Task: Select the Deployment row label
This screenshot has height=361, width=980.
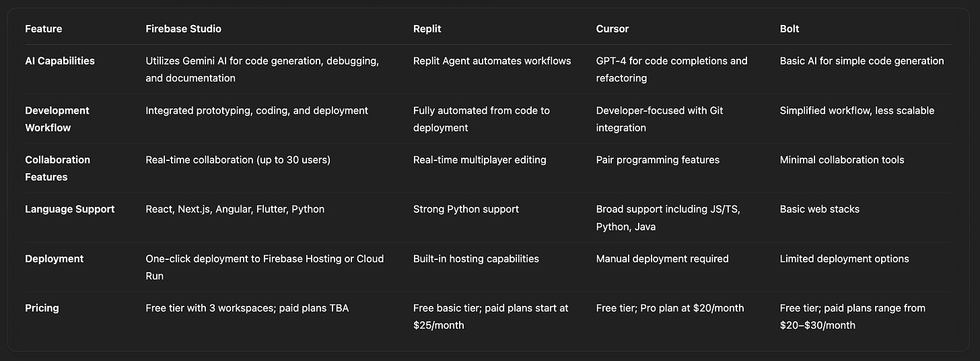Action: [x=55, y=259]
